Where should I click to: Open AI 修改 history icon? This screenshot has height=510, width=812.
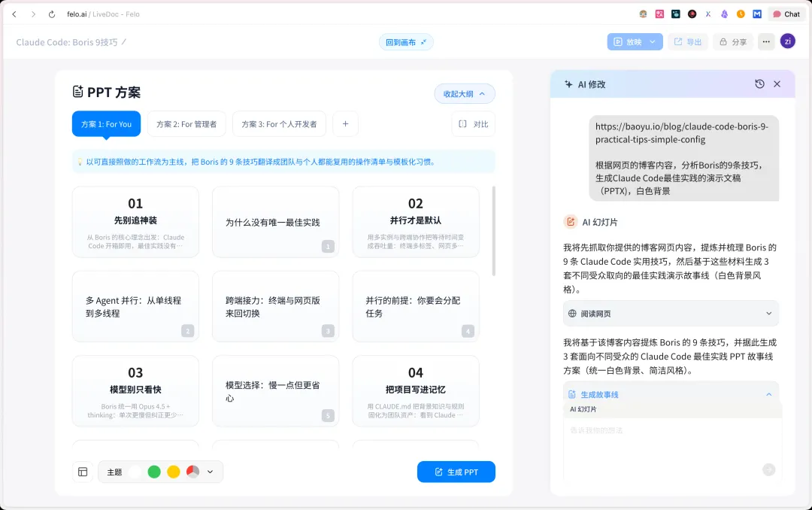pos(759,84)
